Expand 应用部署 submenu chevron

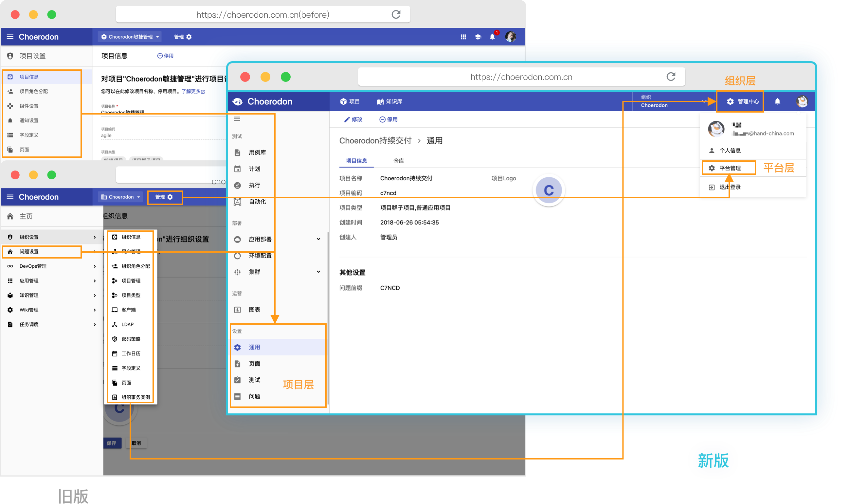click(318, 239)
